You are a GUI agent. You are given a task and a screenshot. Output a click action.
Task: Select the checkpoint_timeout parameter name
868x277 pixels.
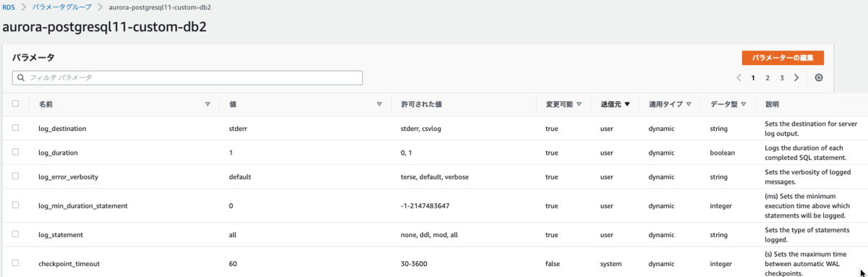69,264
